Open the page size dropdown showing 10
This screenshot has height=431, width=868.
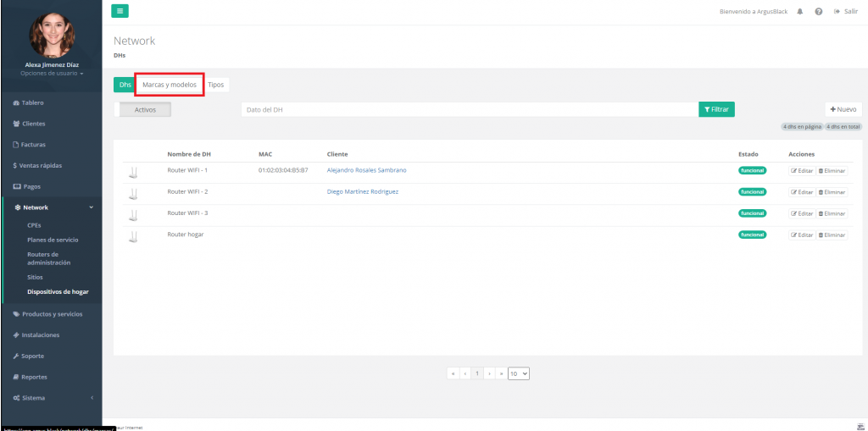(x=519, y=373)
